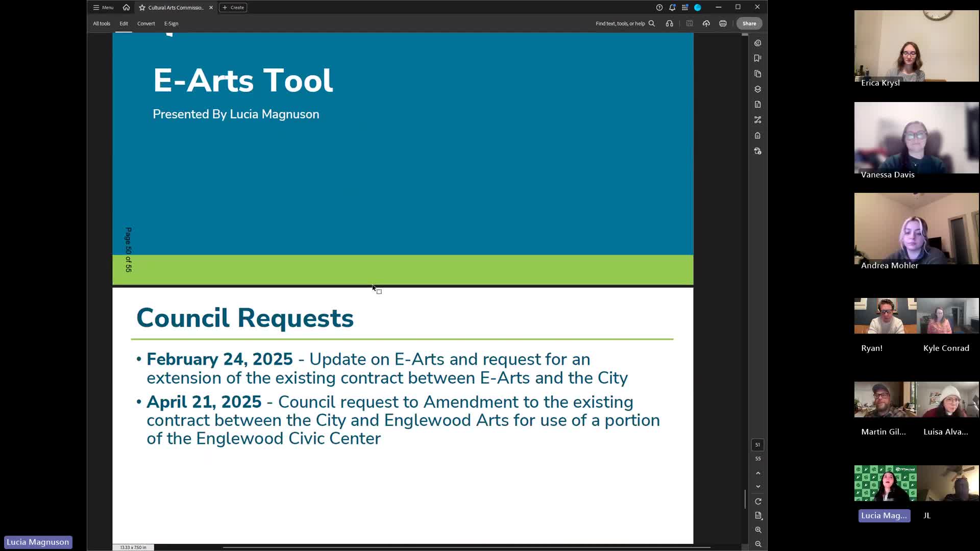The height and width of the screenshot is (551, 980).
Task: Open the hamburger Menu
Action: pos(103,8)
